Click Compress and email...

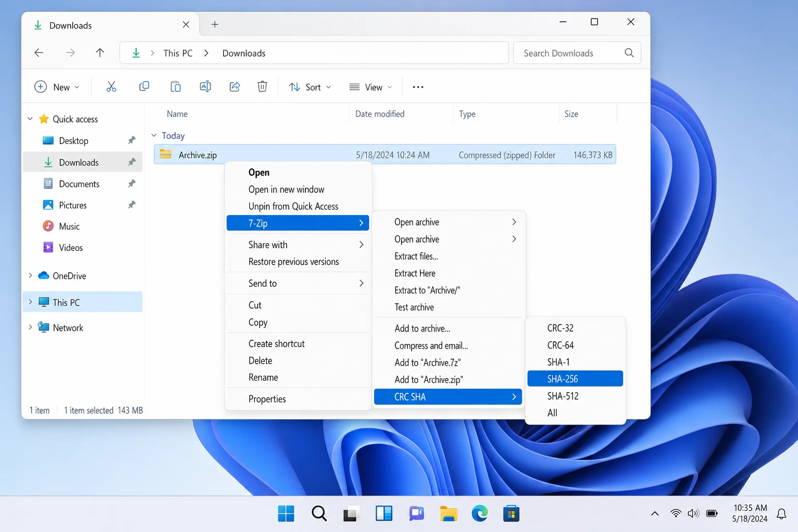pyautogui.click(x=448, y=345)
